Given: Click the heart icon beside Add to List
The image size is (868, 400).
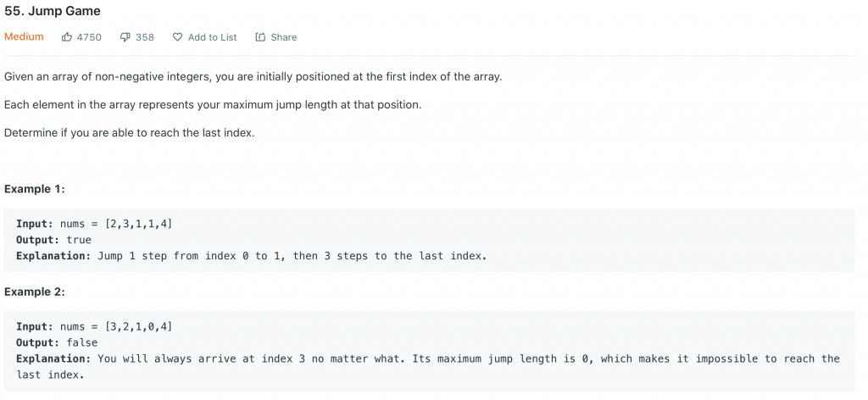Looking at the screenshot, I should coord(177,37).
